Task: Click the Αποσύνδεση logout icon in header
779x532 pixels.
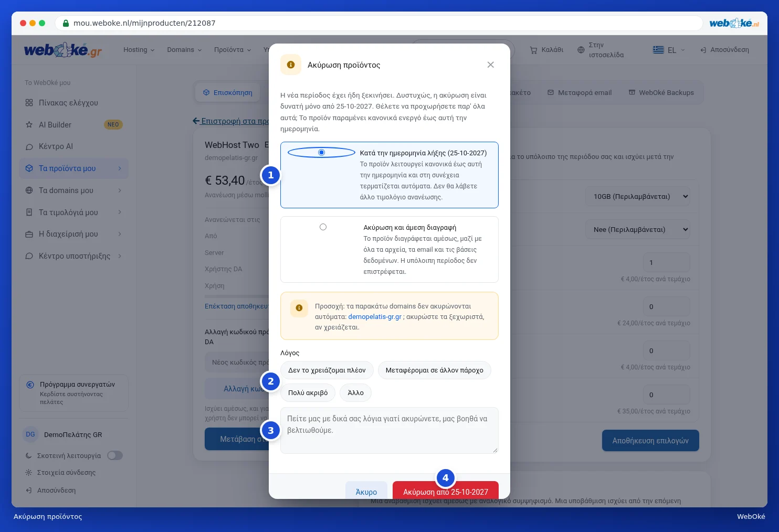Action: click(703, 50)
